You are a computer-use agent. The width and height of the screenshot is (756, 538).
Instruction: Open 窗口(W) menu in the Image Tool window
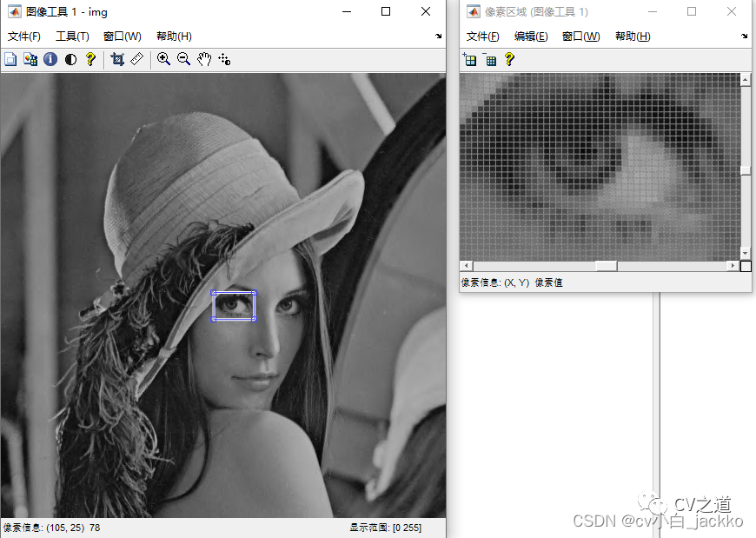click(123, 37)
